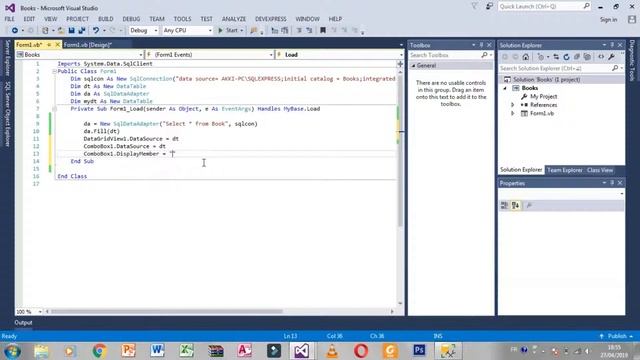Click View Code icon in Solution Explorer

click(601, 57)
